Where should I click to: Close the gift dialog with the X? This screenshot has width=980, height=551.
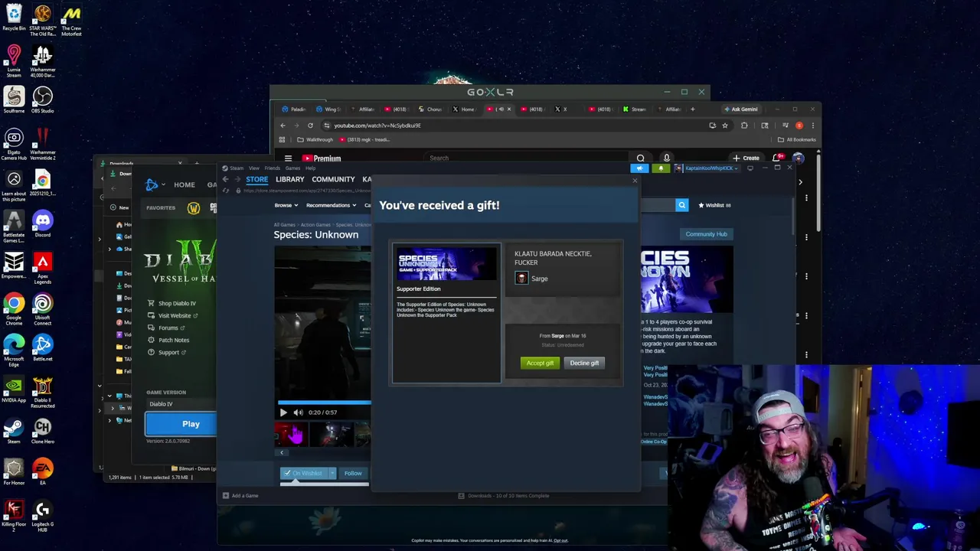click(x=635, y=181)
